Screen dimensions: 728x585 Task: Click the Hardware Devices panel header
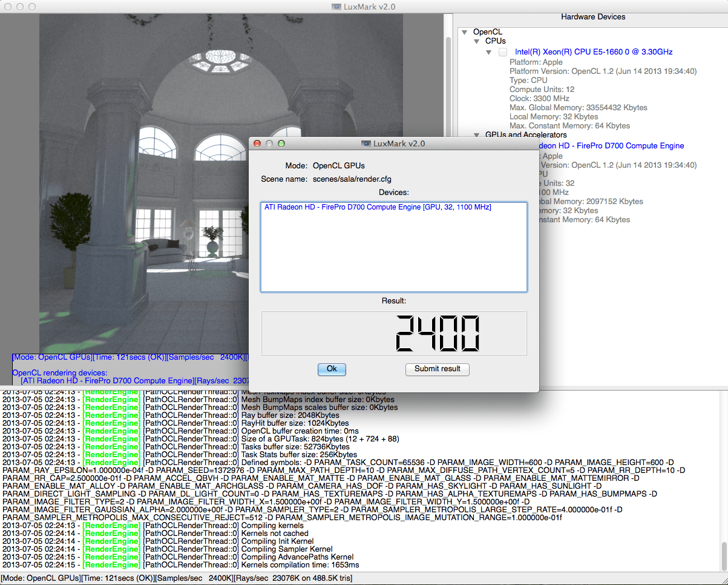coord(593,17)
